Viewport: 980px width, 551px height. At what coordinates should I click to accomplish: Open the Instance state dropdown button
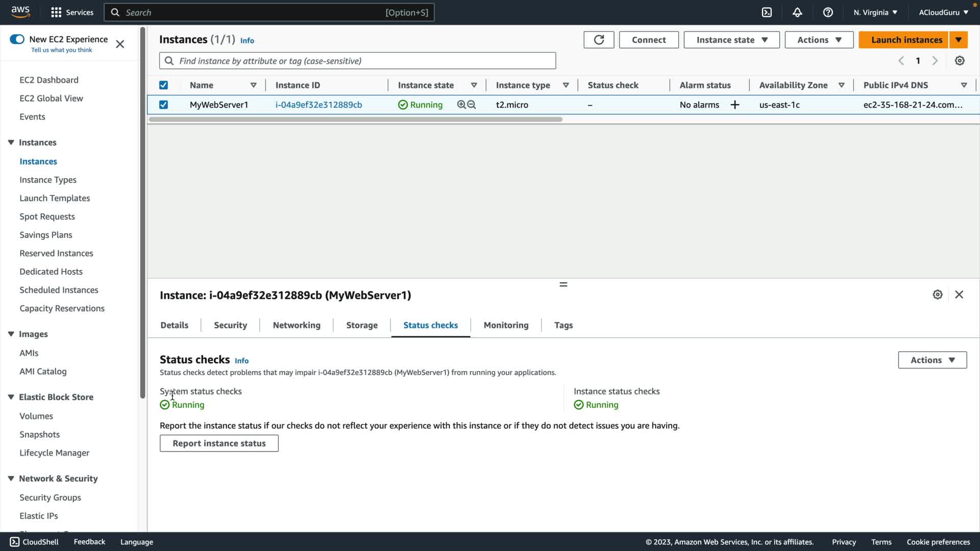(731, 40)
